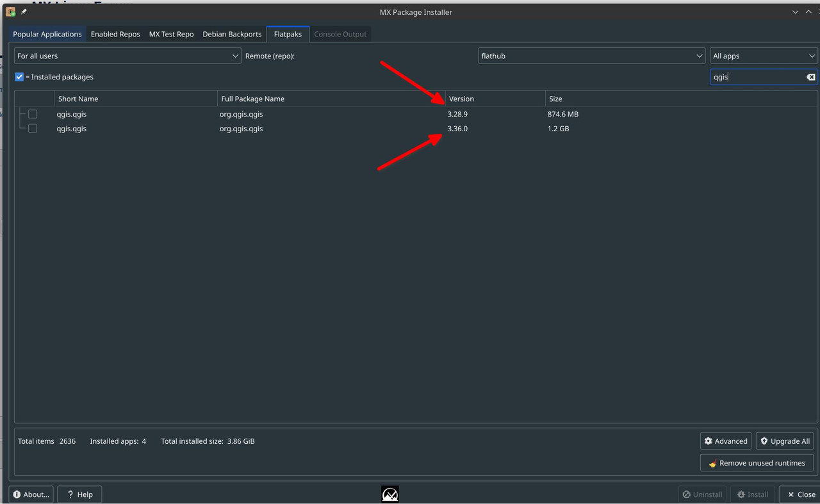
Task: Open the All apps filter dropdown
Action: click(764, 56)
